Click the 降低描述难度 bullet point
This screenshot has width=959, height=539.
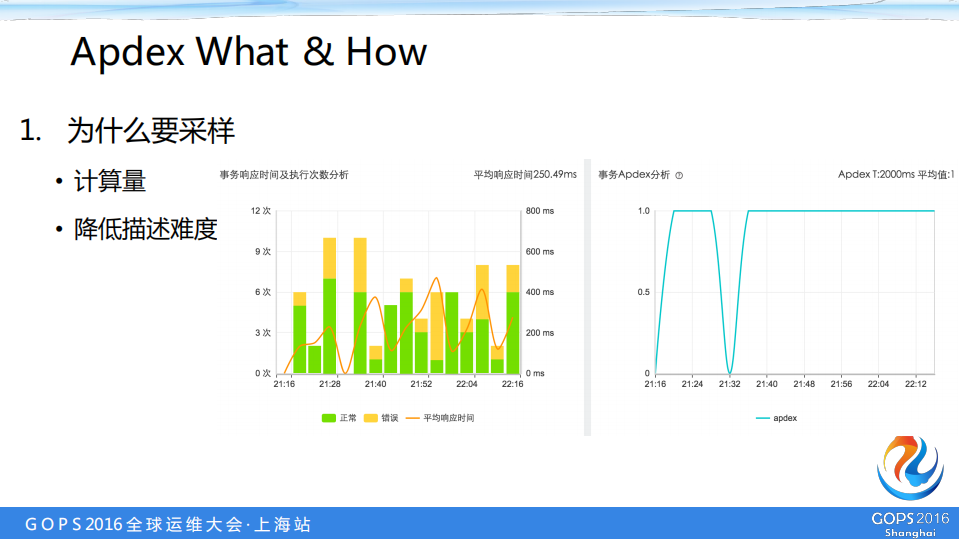[x=145, y=229]
